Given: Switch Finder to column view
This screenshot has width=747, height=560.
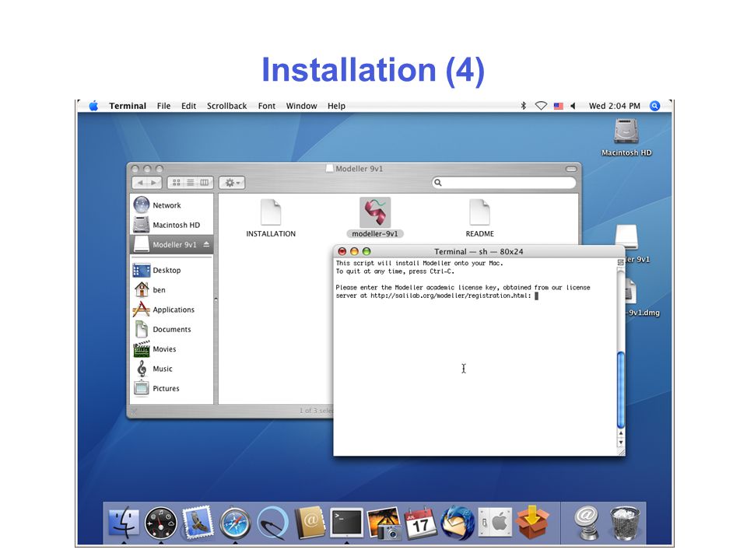Looking at the screenshot, I should click(x=205, y=182).
